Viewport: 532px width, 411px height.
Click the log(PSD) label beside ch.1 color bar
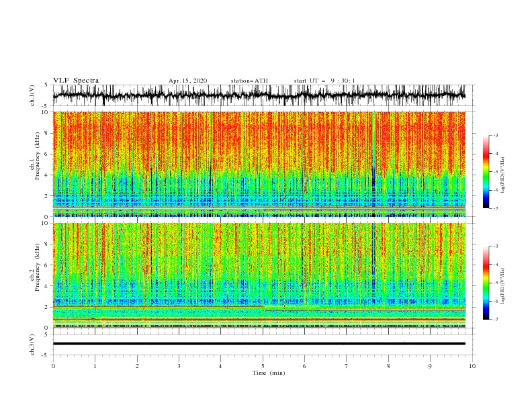coord(502,175)
